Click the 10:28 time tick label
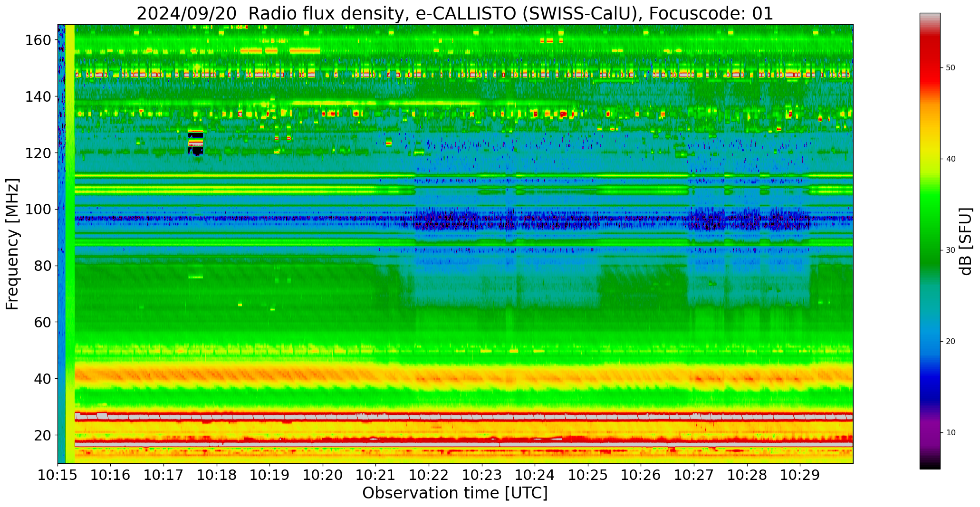 pyautogui.click(x=747, y=475)
